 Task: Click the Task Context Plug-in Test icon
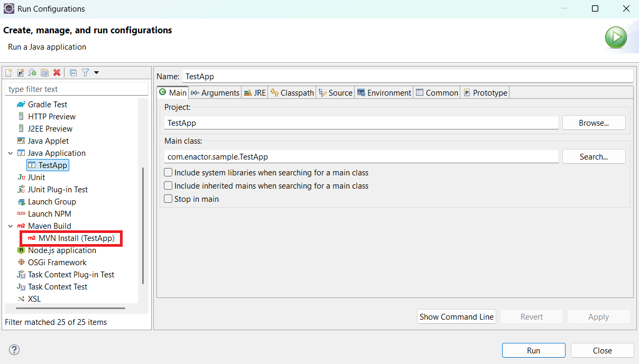pos(21,275)
